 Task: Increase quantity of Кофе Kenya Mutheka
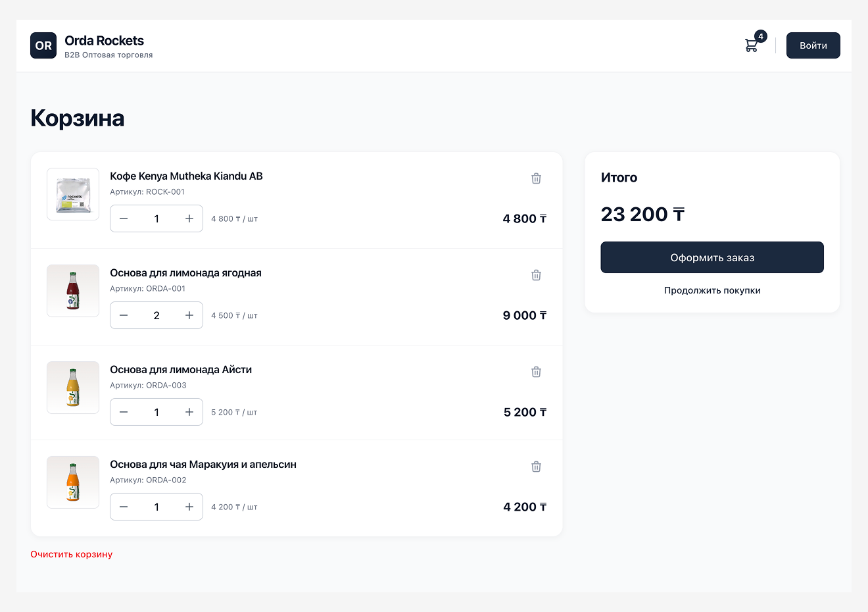(x=189, y=218)
